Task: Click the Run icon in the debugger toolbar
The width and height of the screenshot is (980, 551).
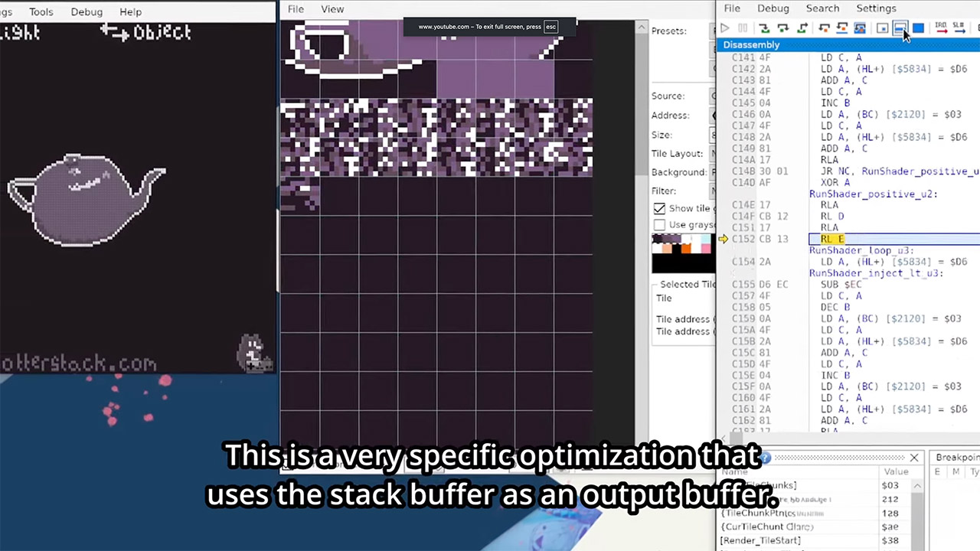Action: [x=724, y=28]
